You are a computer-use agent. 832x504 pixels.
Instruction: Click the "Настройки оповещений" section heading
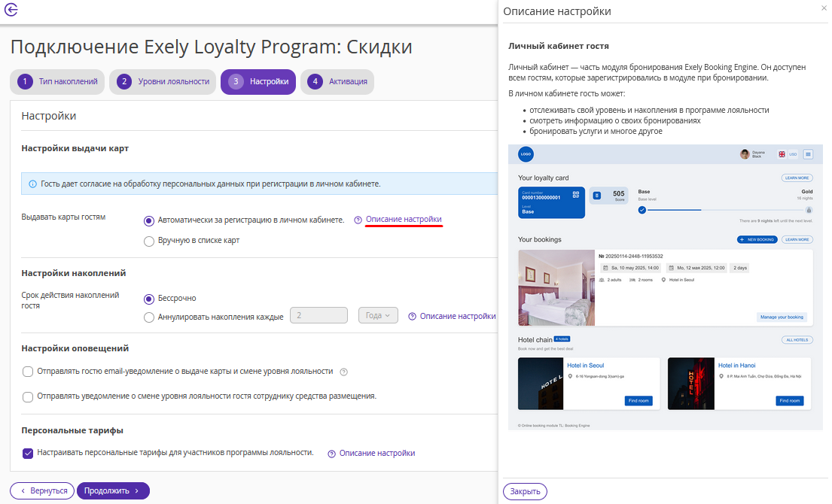[x=75, y=348]
